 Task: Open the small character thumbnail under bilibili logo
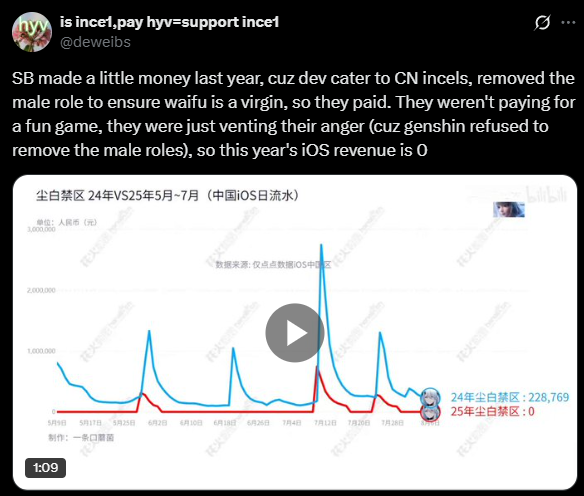(509, 210)
